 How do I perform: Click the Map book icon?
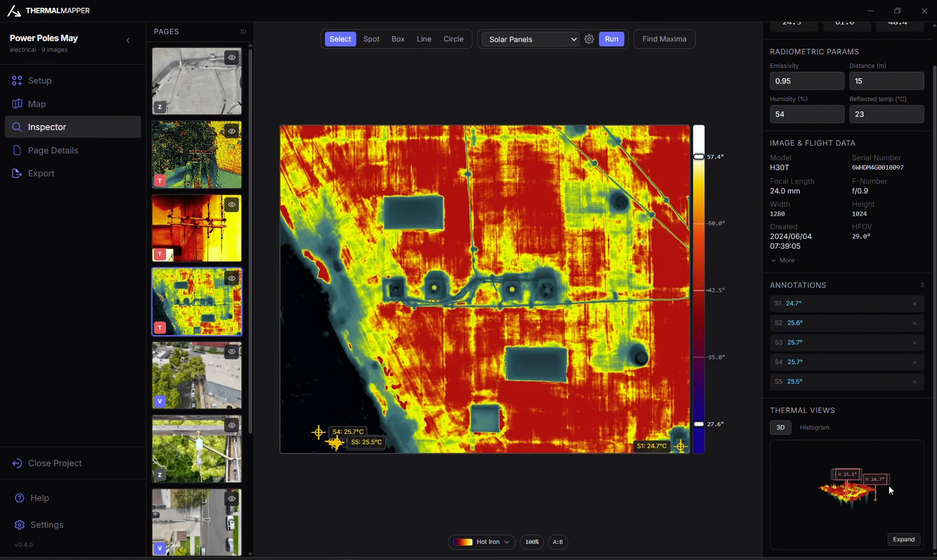pyautogui.click(x=17, y=104)
